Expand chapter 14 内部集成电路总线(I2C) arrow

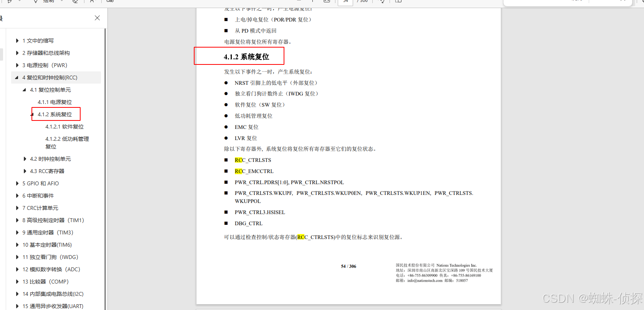pos(17,294)
